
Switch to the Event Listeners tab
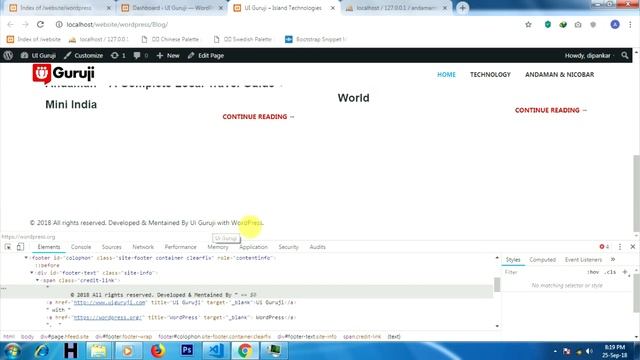583,260
